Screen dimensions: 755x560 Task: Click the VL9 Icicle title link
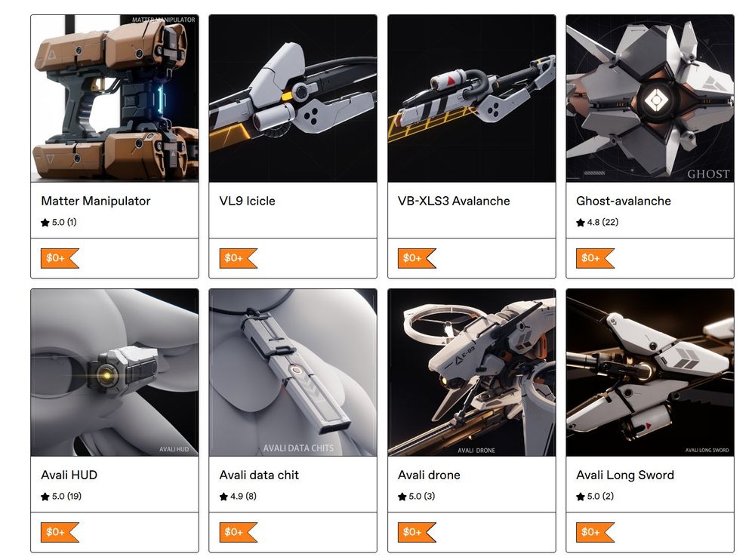(x=247, y=201)
